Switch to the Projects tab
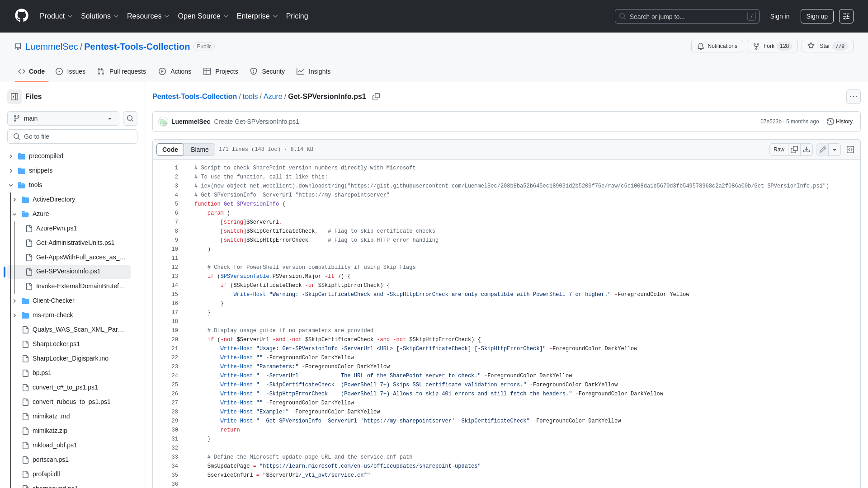The height and width of the screenshot is (488, 868). coord(221,71)
